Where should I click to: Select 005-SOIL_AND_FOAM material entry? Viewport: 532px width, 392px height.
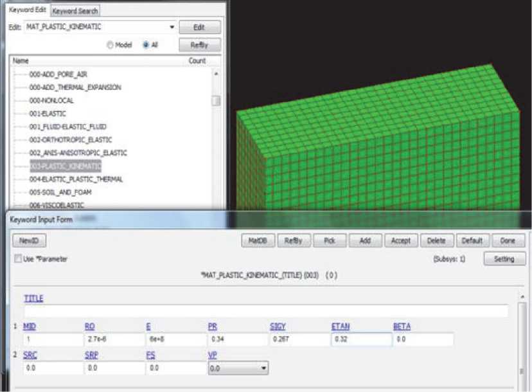[57, 192]
